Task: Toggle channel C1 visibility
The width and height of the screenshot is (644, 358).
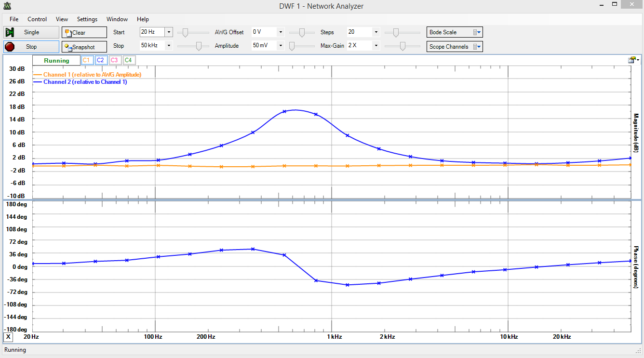Action: (x=86, y=60)
